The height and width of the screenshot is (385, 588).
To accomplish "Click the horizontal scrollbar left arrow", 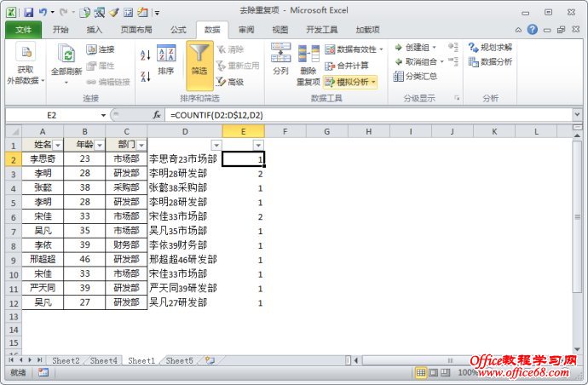I will click(356, 360).
